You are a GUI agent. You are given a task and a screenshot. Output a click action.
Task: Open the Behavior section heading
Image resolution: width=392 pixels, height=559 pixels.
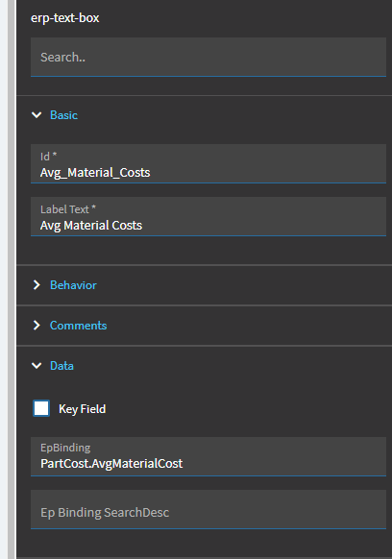[x=73, y=285]
